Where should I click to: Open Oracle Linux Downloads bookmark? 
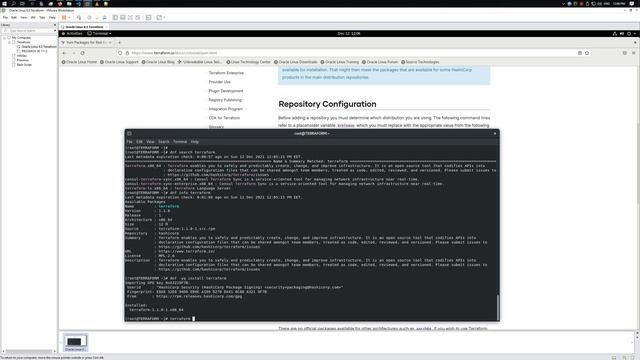click(x=296, y=62)
